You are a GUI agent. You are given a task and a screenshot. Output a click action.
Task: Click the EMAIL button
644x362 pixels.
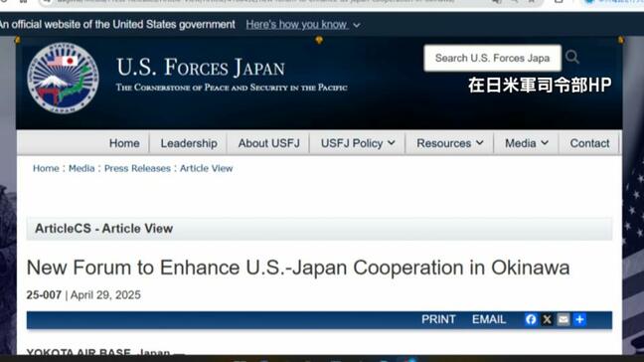(489, 319)
